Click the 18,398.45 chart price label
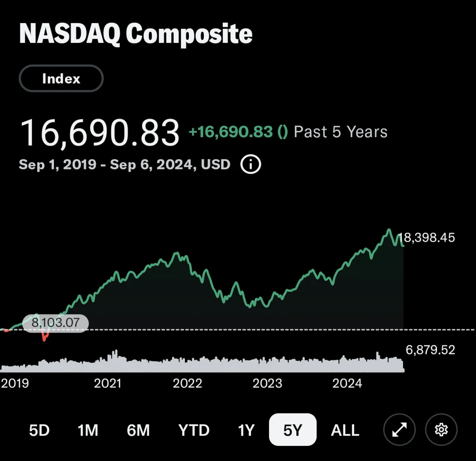Screen dimensions: 476x461 coord(427,237)
